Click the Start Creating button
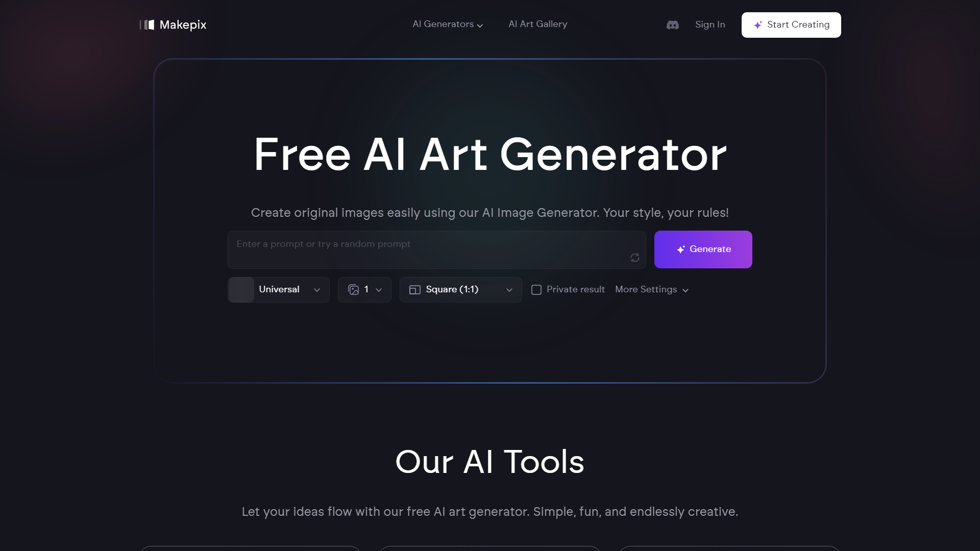 click(x=791, y=24)
